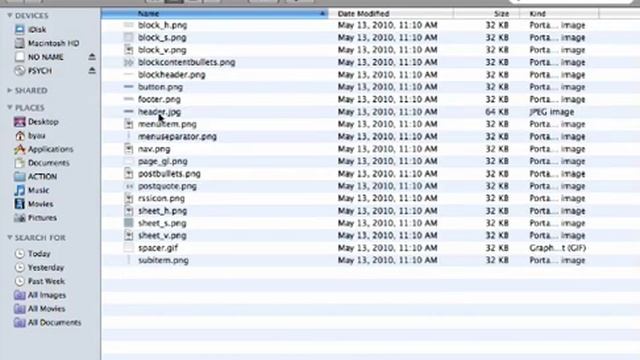640x360 pixels.
Task: Expand the SHARED sidebar section
Action: coord(9,90)
